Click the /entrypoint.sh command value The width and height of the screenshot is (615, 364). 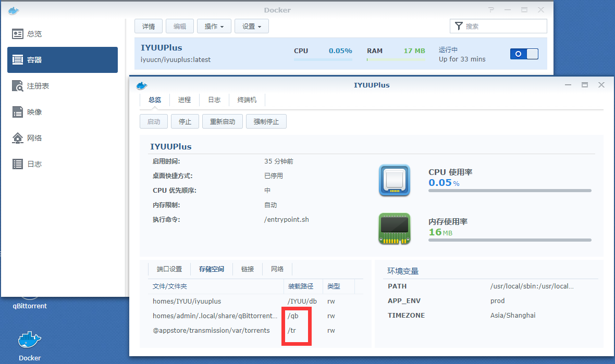286,219
